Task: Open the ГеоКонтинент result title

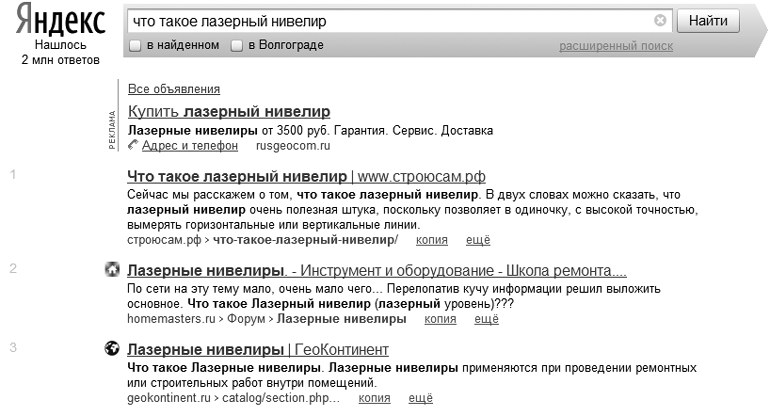Action: coord(258,350)
